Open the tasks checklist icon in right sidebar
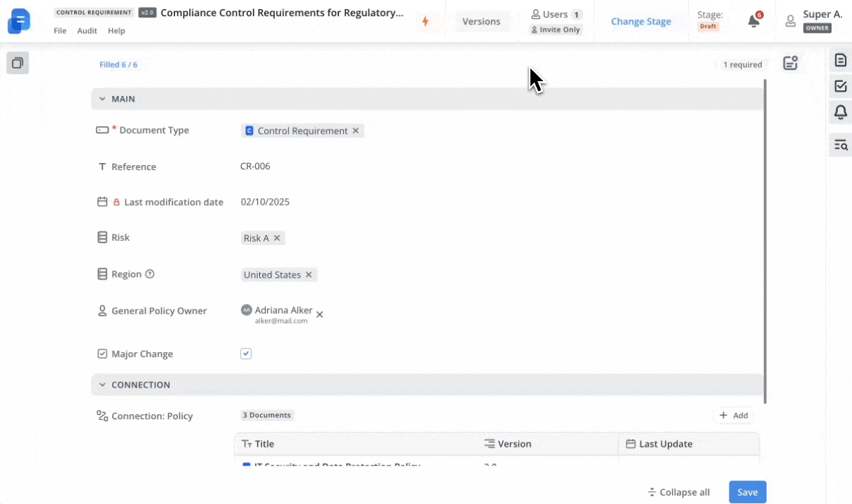This screenshot has width=852, height=504. (x=840, y=86)
